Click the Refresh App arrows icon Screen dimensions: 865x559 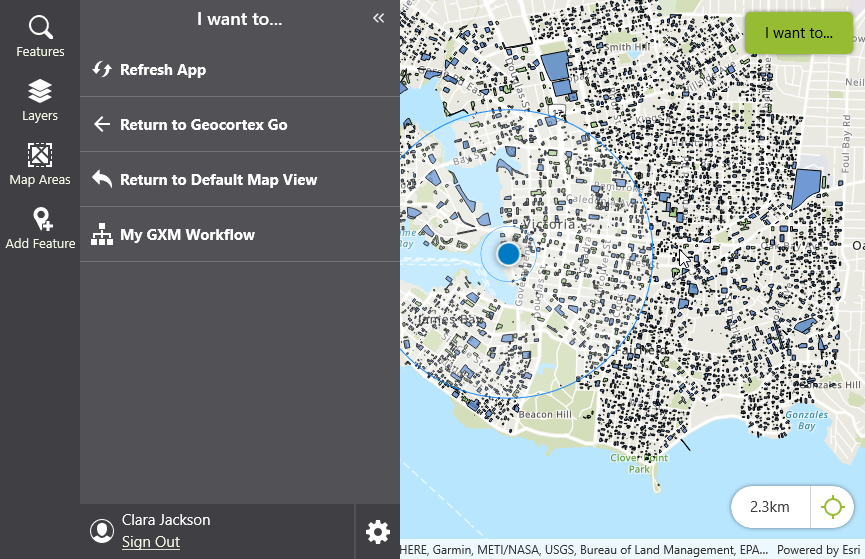pyautogui.click(x=102, y=70)
